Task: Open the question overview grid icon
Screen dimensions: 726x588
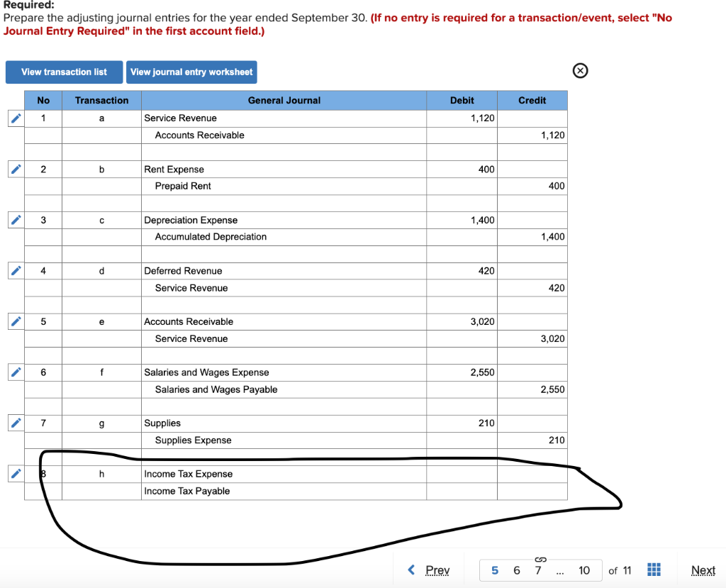Action: point(654,570)
